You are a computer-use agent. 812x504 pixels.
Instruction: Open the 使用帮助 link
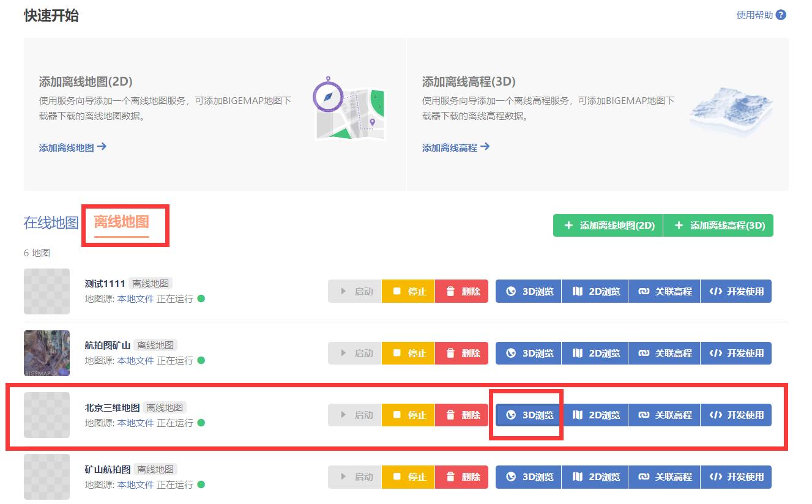[x=754, y=15]
